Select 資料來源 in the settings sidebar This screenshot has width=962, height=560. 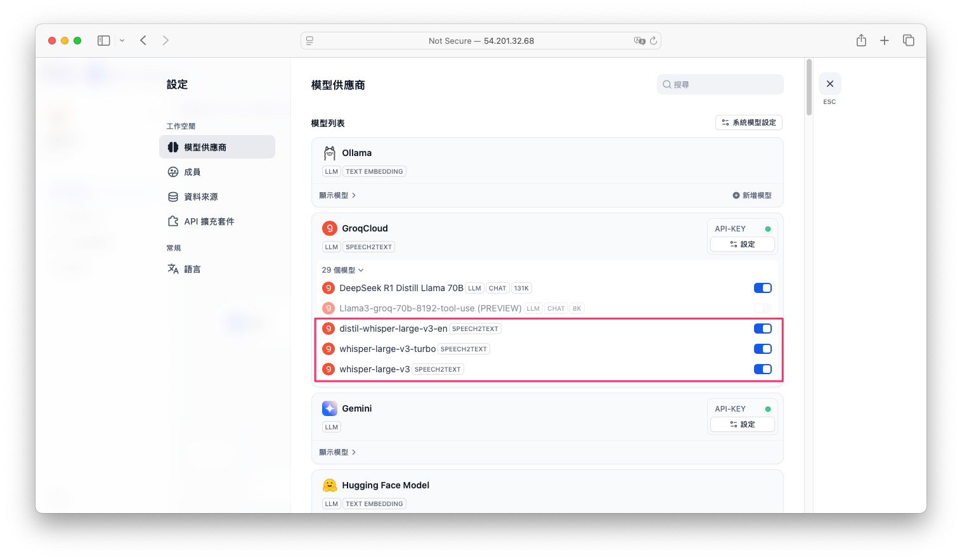click(200, 197)
